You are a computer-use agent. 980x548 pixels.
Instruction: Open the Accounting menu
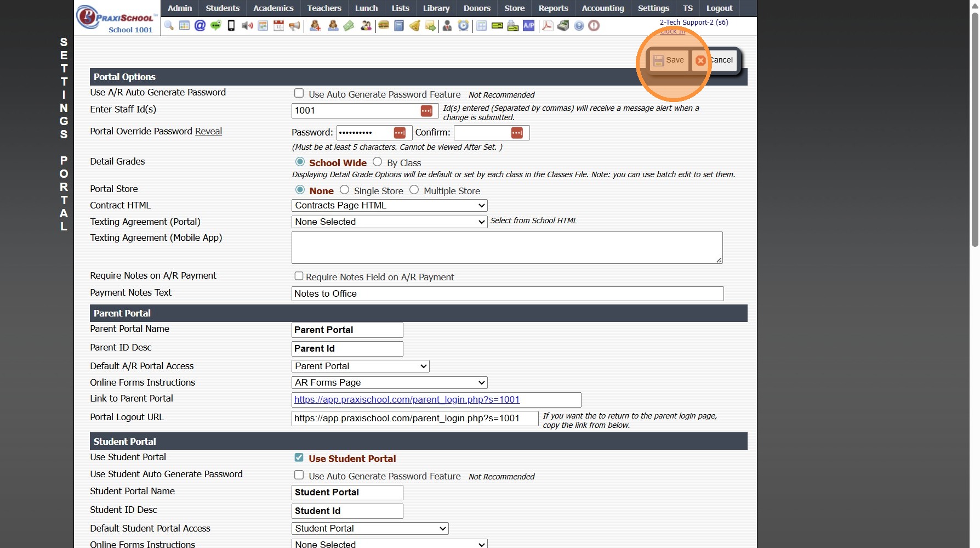pyautogui.click(x=603, y=8)
